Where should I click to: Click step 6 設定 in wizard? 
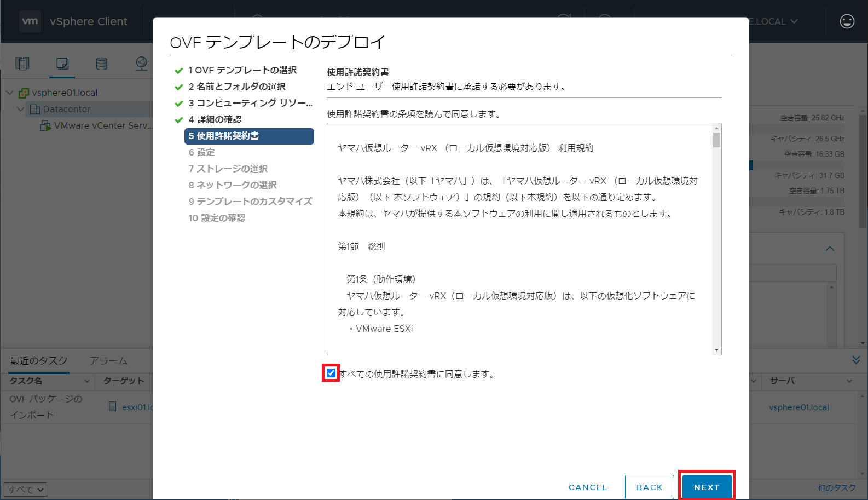[201, 152]
